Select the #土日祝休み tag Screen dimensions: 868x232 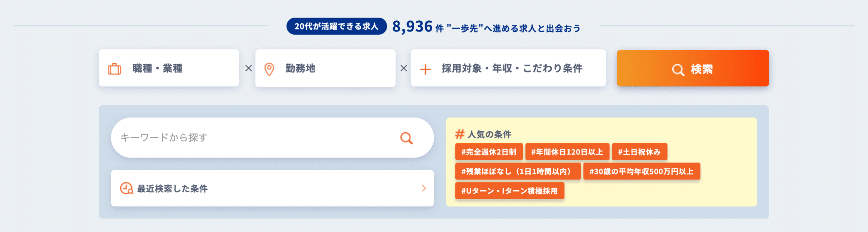(x=639, y=152)
